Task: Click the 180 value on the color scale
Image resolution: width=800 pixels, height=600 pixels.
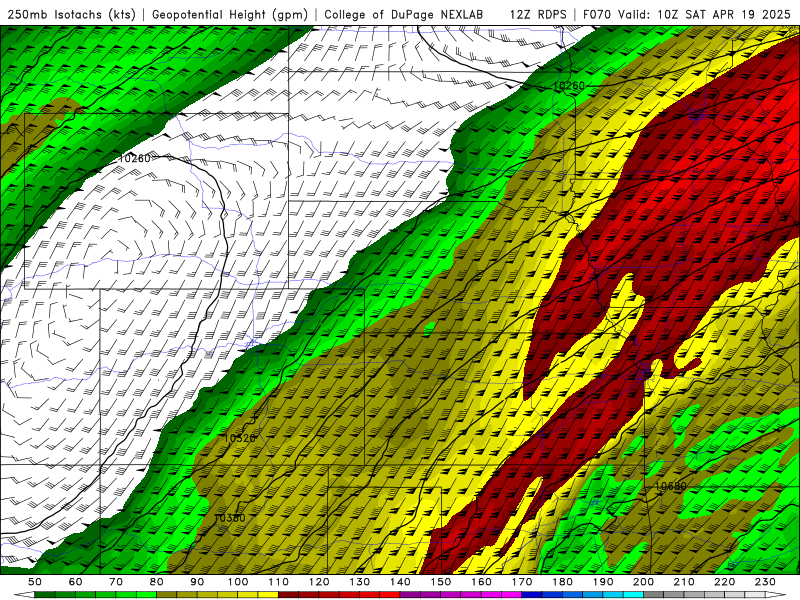Action: [562, 582]
